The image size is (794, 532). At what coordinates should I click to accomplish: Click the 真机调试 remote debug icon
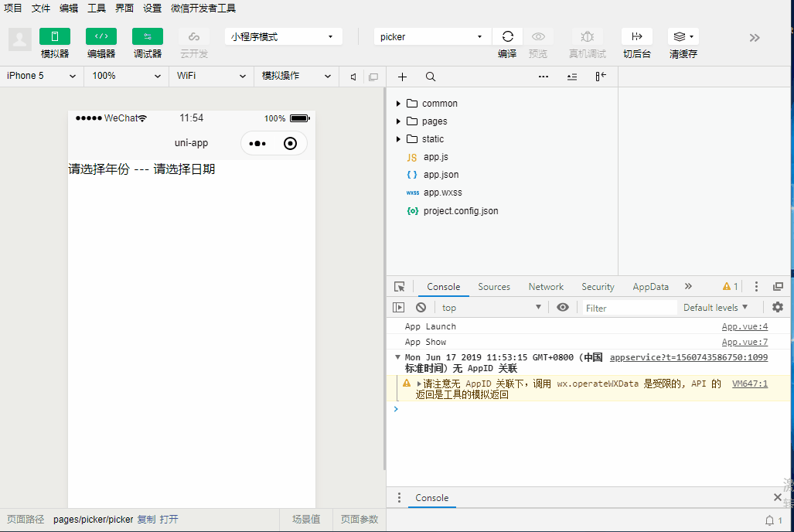pyautogui.click(x=588, y=36)
